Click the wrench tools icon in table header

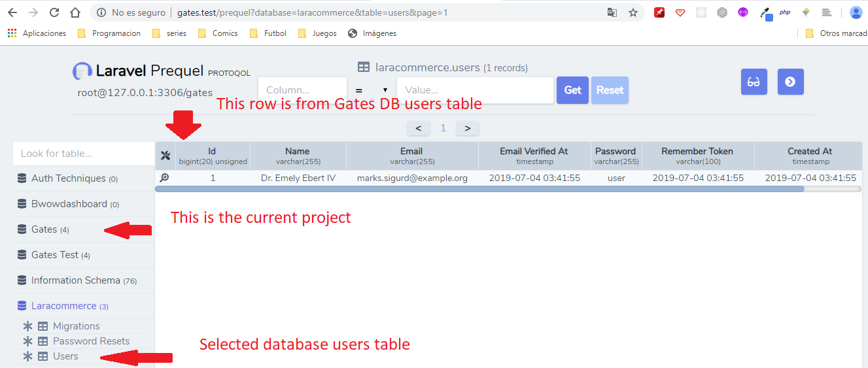coord(165,156)
